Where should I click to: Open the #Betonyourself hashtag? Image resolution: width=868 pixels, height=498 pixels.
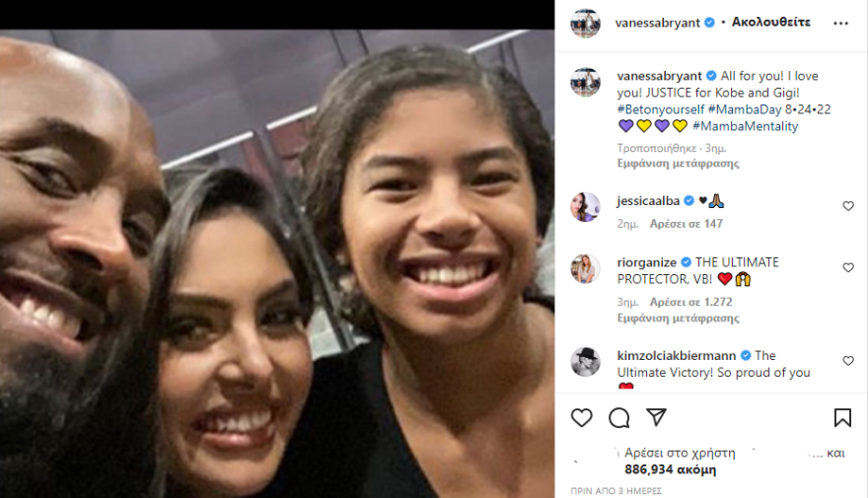pyautogui.click(x=661, y=109)
